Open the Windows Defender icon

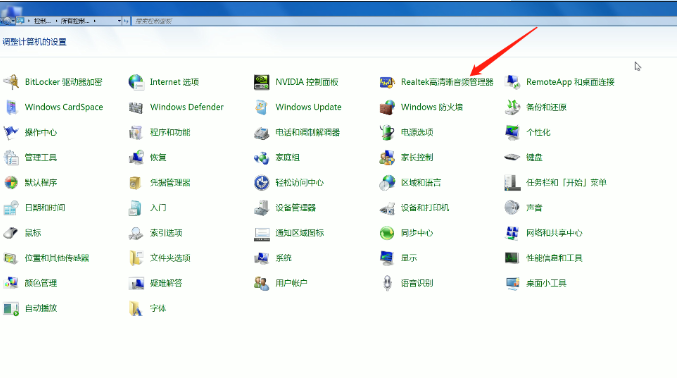point(136,107)
